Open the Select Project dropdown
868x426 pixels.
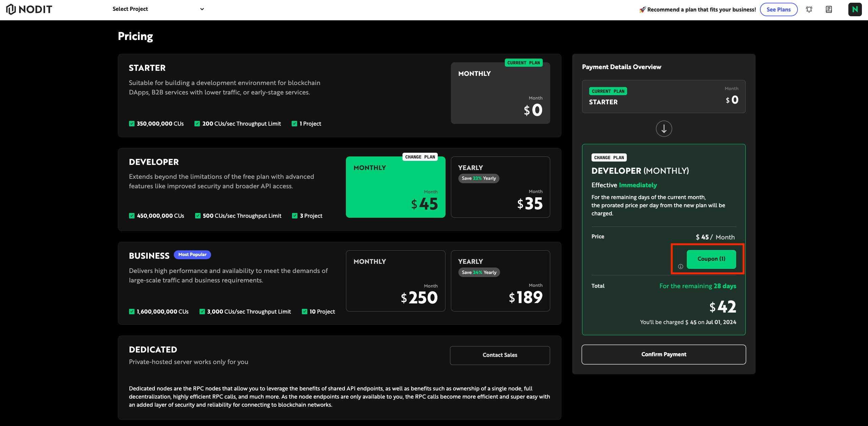[158, 9]
